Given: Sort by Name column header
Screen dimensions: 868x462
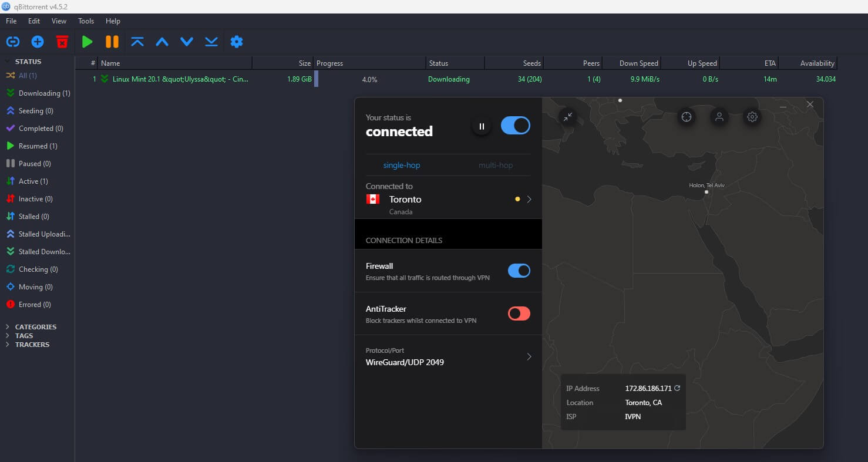Looking at the screenshot, I should [175, 63].
